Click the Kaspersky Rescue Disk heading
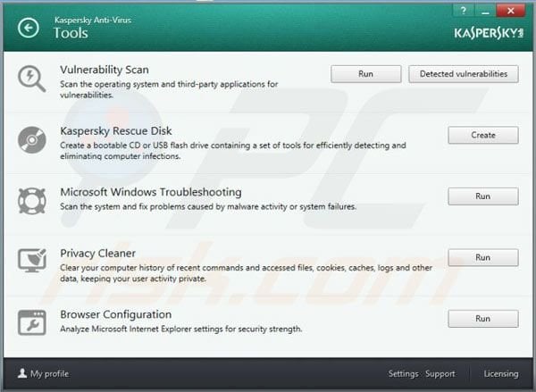 (x=116, y=131)
